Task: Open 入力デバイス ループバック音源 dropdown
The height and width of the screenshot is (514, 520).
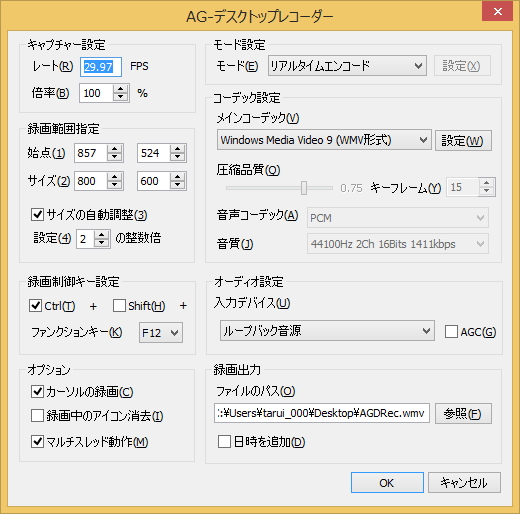Action: (x=327, y=331)
